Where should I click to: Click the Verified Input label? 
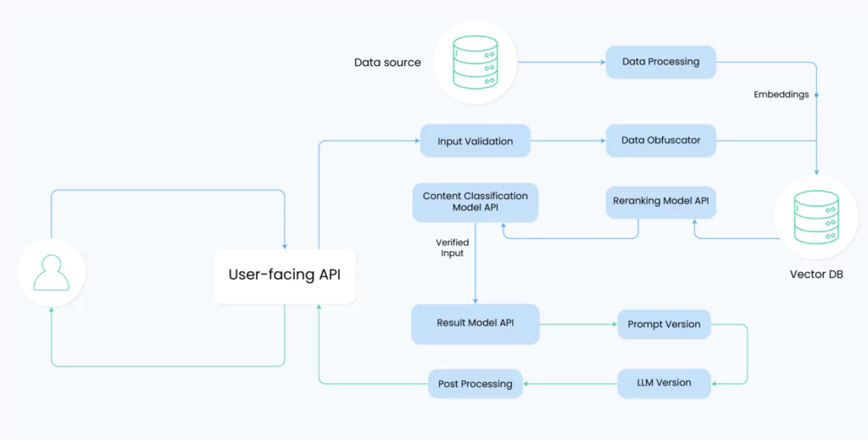tap(453, 248)
